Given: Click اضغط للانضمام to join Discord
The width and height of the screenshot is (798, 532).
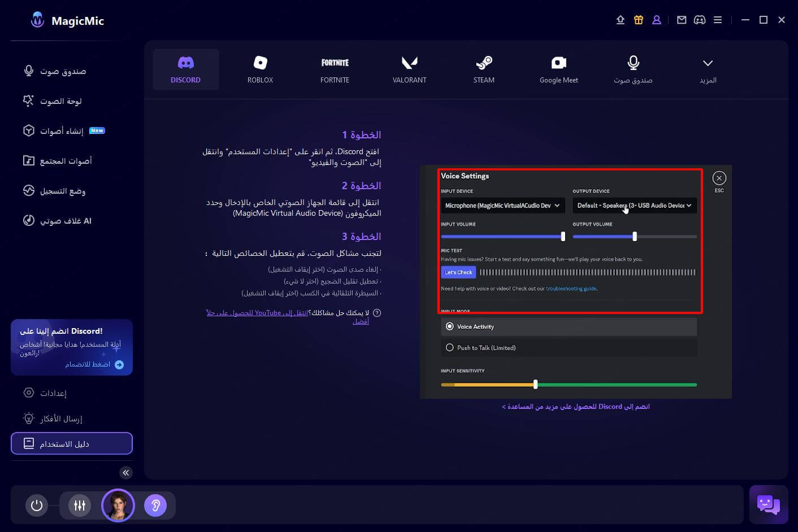Looking at the screenshot, I should pyautogui.click(x=94, y=364).
